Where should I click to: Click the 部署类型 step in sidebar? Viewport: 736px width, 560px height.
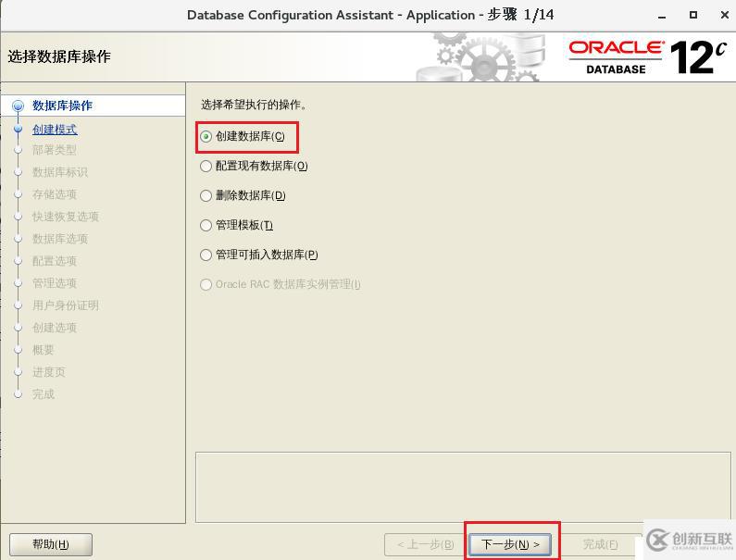tap(54, 150)
